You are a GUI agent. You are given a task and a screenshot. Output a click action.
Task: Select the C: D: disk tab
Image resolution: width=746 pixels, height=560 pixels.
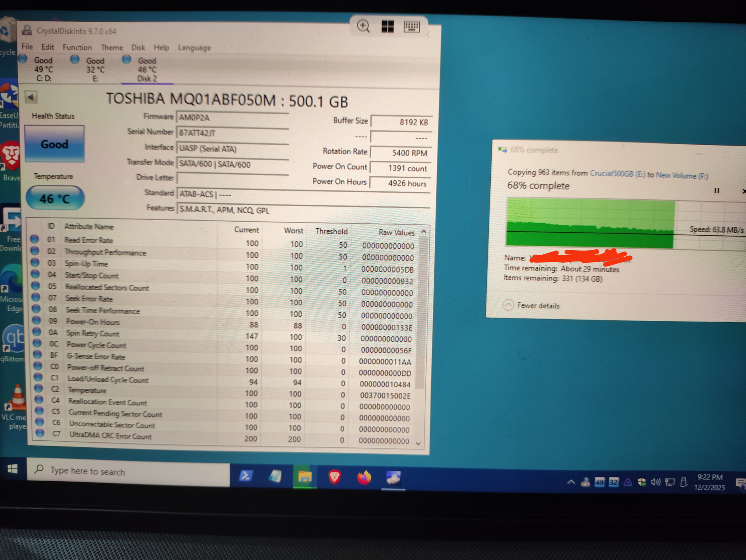point(43,69)
